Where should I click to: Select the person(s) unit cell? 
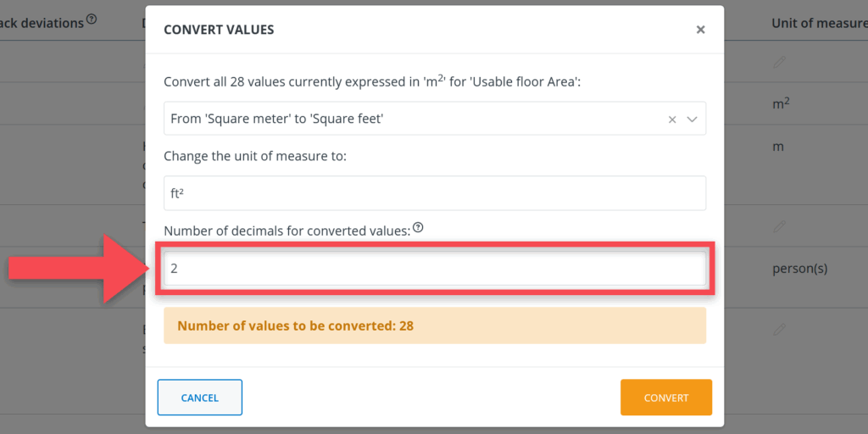[799, 269]
